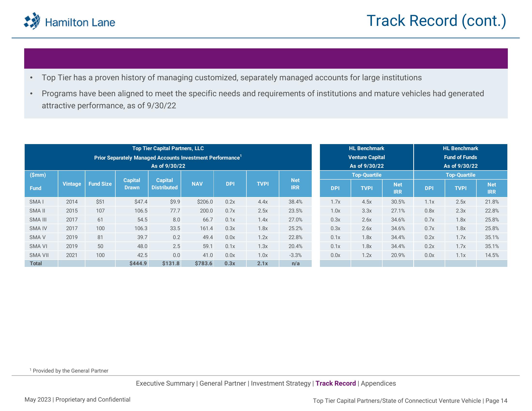Click total capital distributed $131.8
This screenshot has height=411, width=532.
[171, 264]
